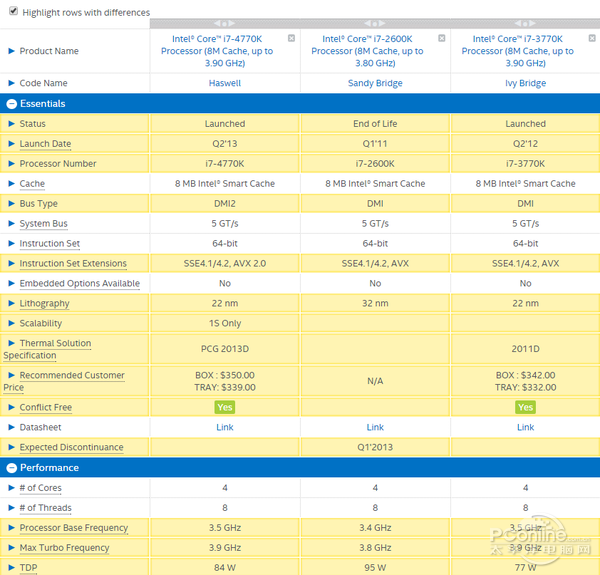Viewport: 600px width, 575px height.
Task: Remove i7-4770K column with its X icon
Action: tap(291, 38)
